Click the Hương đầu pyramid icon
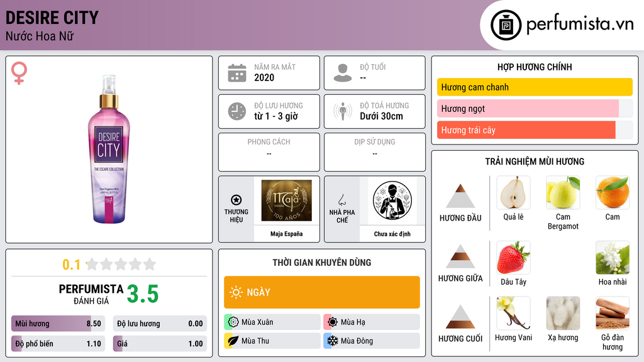644x362 pixels. click(x=460, y=196)
